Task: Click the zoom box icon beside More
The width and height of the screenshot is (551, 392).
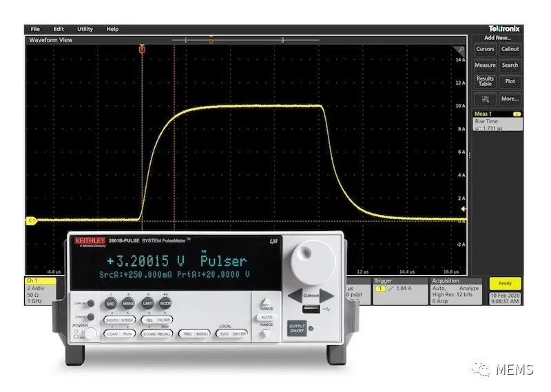Action: click(485, 99)
